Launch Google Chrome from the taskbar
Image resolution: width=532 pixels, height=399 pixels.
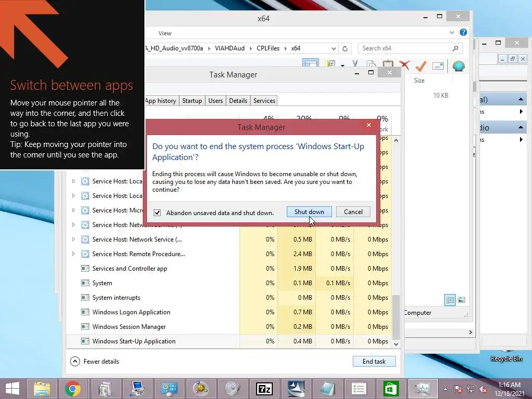pos(73,389)
